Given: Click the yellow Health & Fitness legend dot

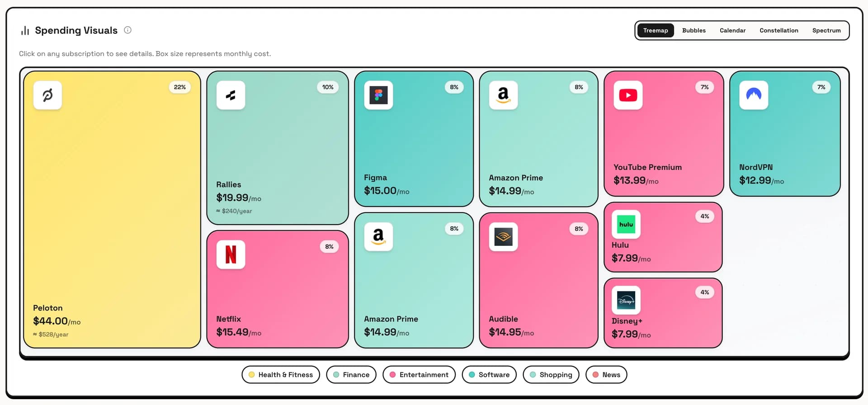Looking at the screenshot, I should tap(251, 375).
